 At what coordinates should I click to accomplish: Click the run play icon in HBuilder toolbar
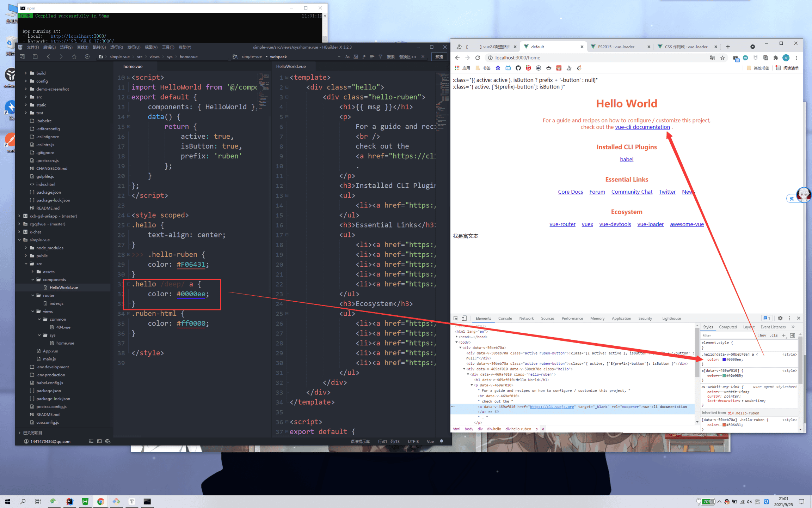[x=87, y=56]
